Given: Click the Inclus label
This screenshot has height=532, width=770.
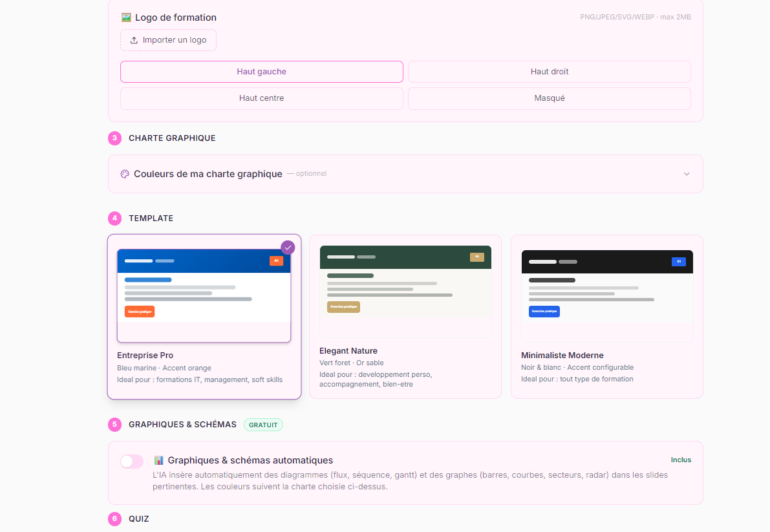Looking at the screenshot, I should (681, 460).
